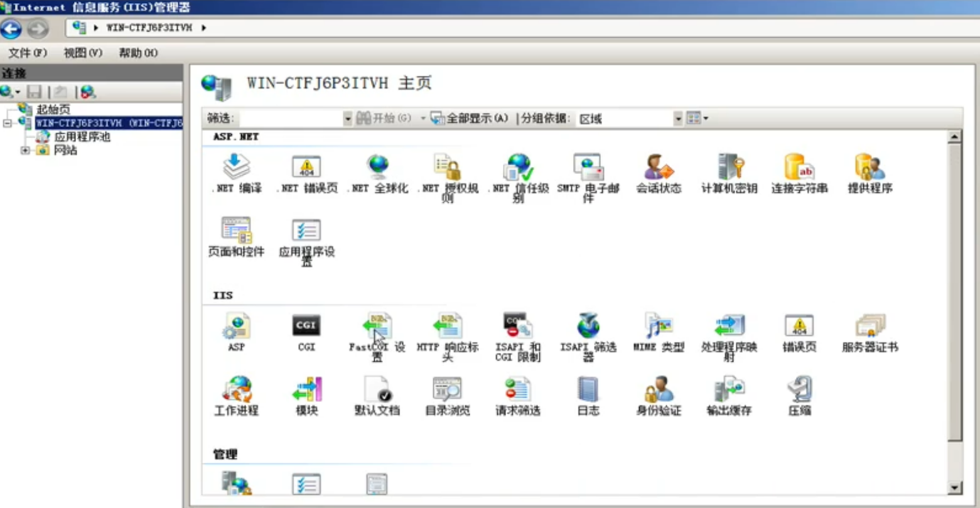Click the scroll down arrow of feature list
Image resolution: width=980 pixels, height=508 pixels.
[954, 488]
